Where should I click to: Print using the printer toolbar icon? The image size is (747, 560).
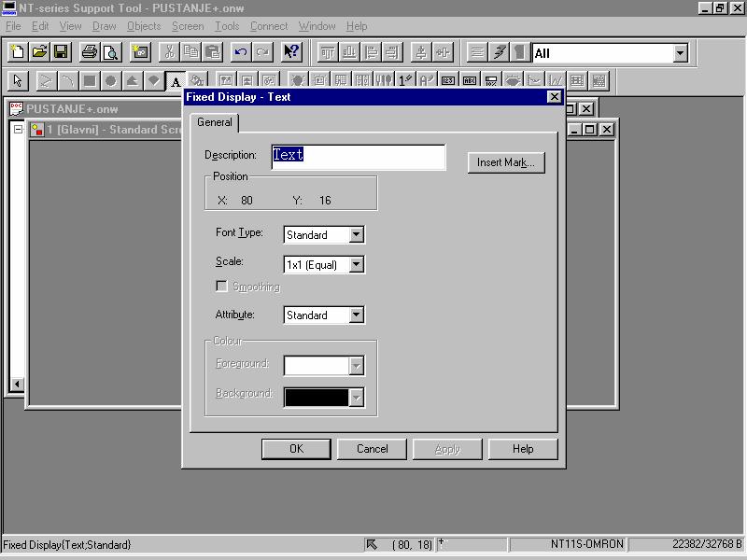click(89, 52)
